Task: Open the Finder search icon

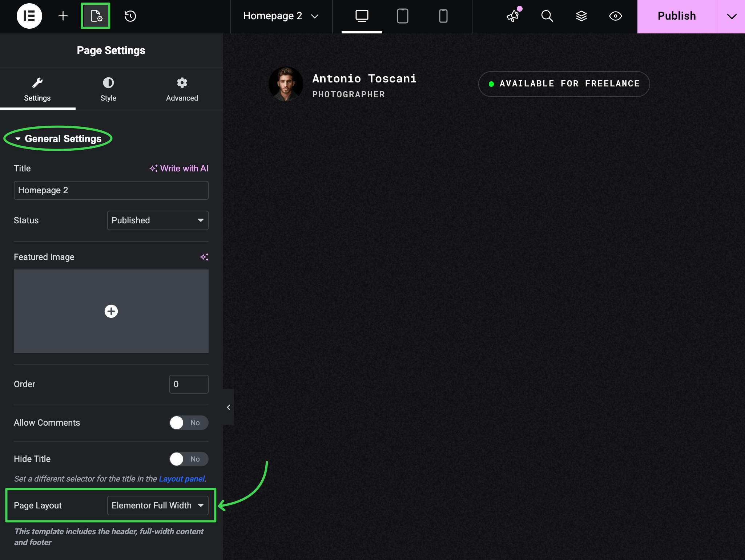Action: tap(547, 16)
